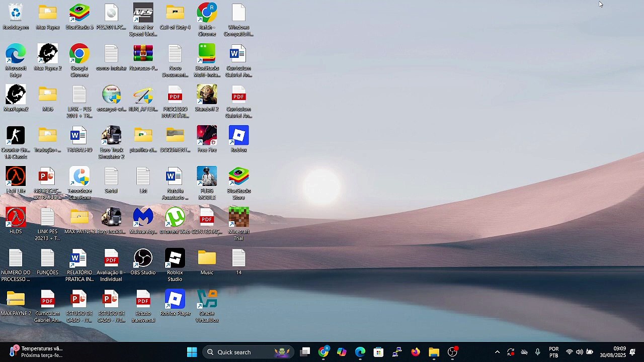Select the Free Fire game shortcut

tap(207, 139)
